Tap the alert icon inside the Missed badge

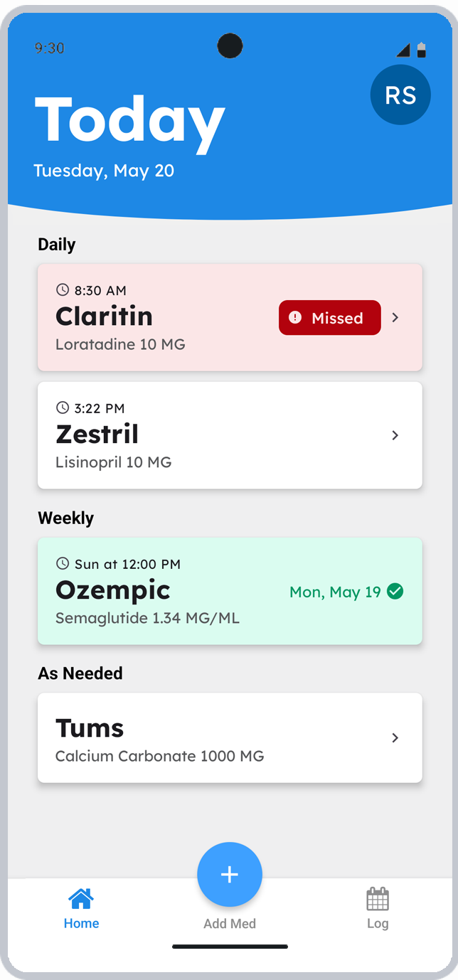point(297,318)
